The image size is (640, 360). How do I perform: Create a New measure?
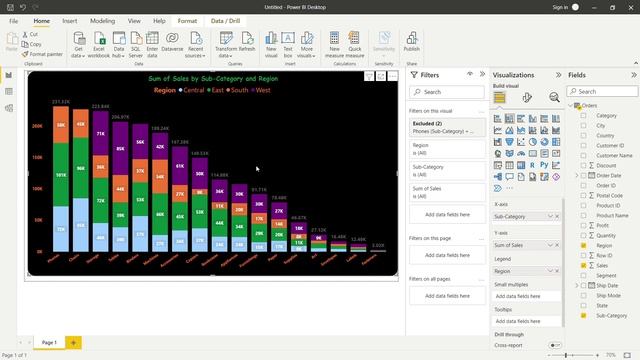point(334,45)
